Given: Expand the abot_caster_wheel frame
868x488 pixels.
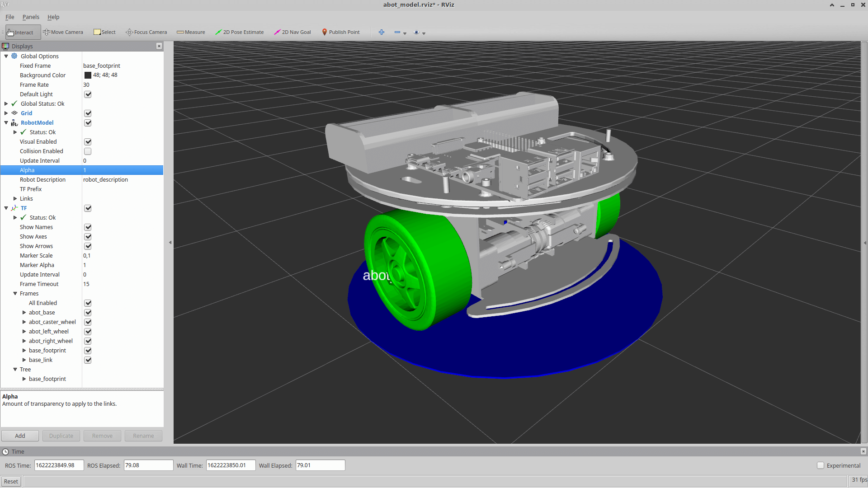Looking at the screenshot, I should [x=24, y=322].
